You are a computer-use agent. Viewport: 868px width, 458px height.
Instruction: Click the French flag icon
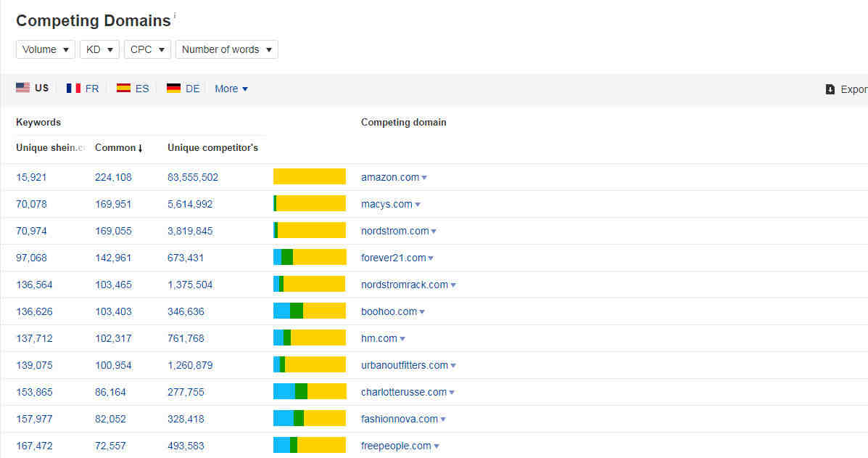pyautogui.click(x=73, y=88)
